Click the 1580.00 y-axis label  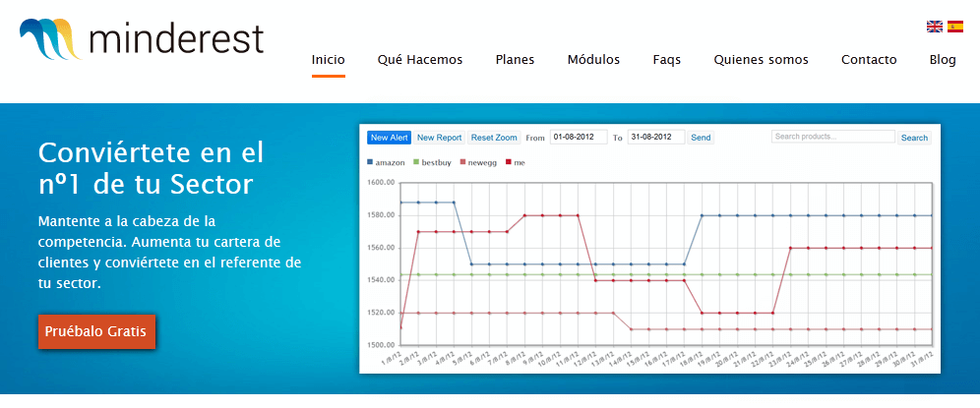coord(380,215)
